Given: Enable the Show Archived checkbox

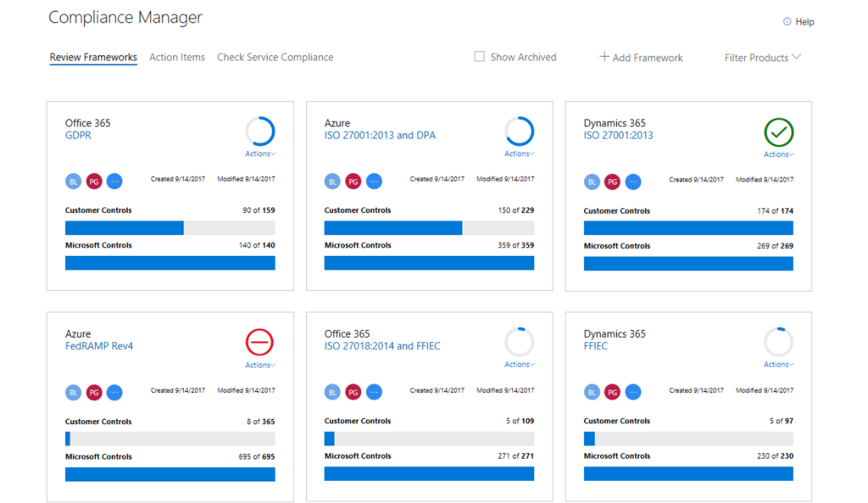Looking at the screenshot, I should (480, 57).
